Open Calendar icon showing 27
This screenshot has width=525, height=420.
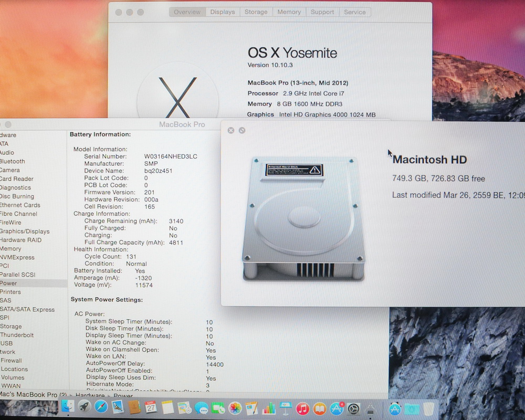pos(151,407)
